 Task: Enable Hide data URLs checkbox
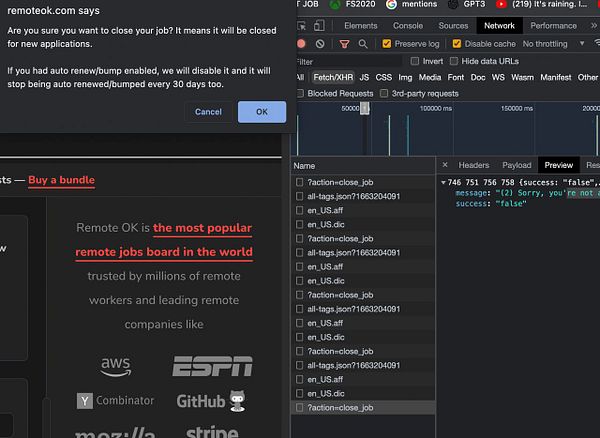point(454,61)
